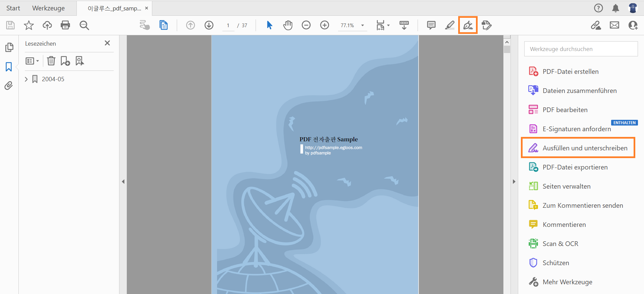This screenshot has width=644, height=294.
Task: Collapse the right tools pane arrow
Action: pos(514,182)
